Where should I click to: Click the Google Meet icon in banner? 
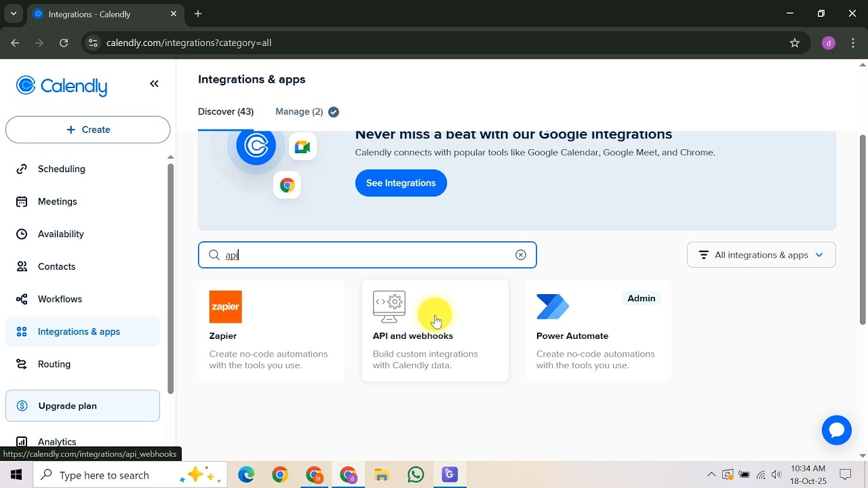302,147
